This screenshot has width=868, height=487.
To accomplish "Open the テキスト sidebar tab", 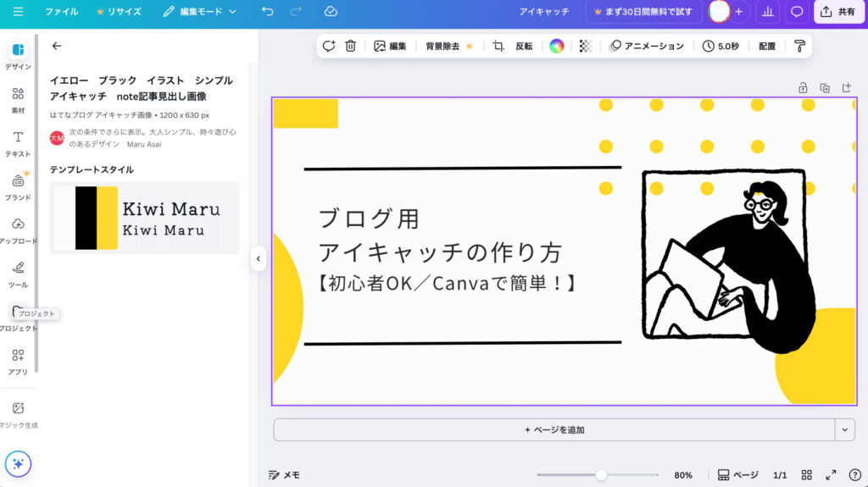I will 18,144.
